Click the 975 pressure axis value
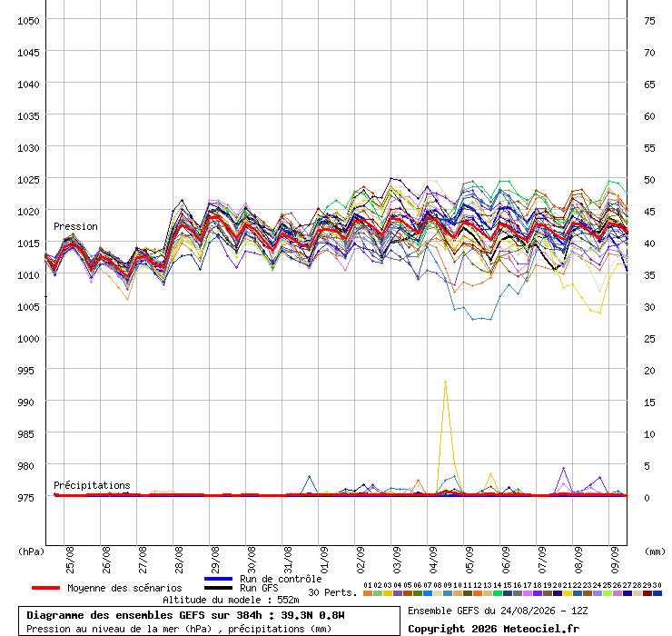 click(x=25, y=498)
